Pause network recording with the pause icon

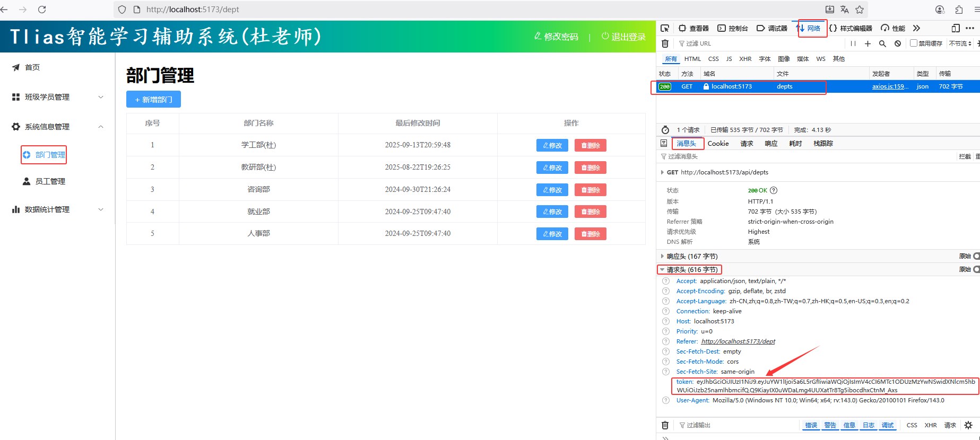[853, 43]
